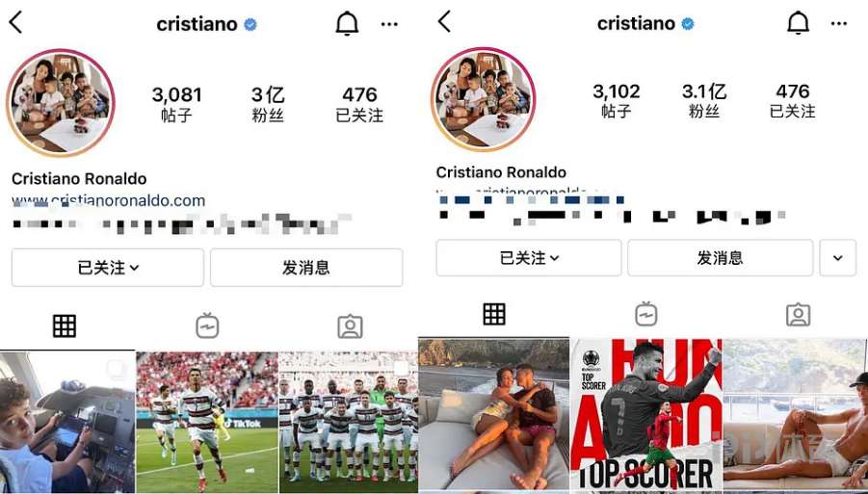Image resolution: width=868 pixels, height=494 pixels.
Task: View 3.1亿 粉丝 followers list
Action: pos(704,101)
